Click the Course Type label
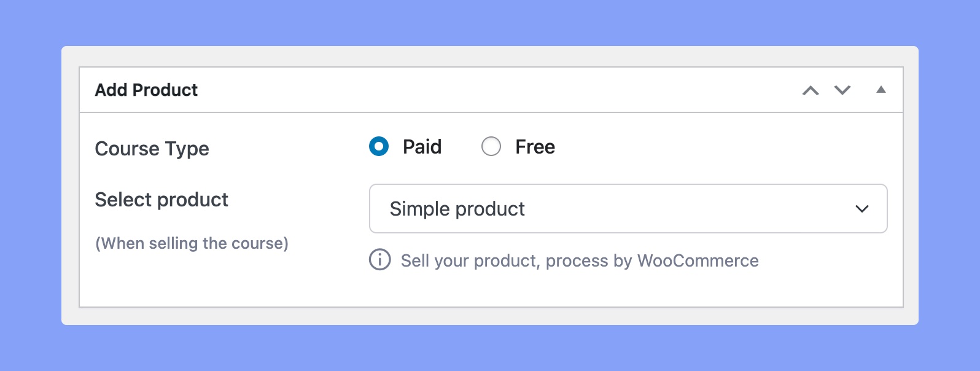 [152, 149]
